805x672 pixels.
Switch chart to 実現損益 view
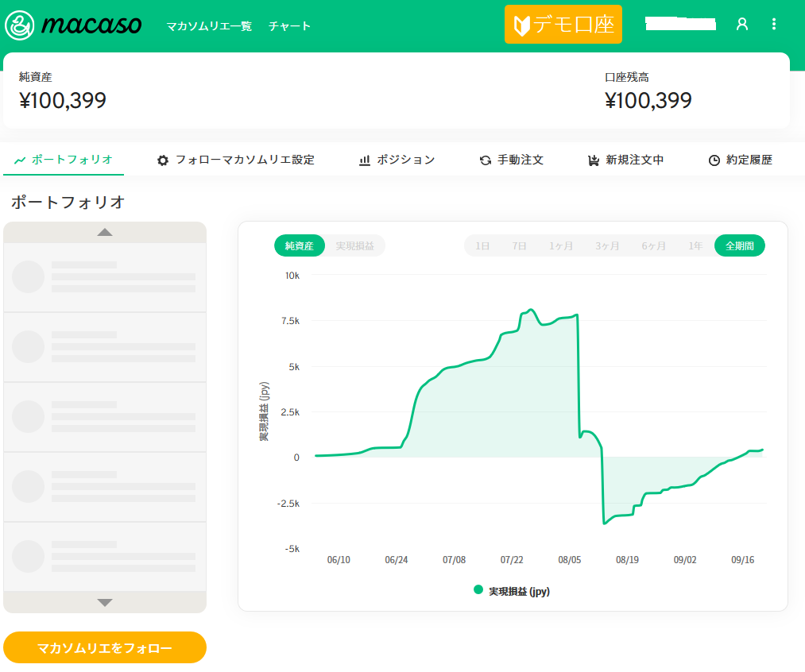355,246
